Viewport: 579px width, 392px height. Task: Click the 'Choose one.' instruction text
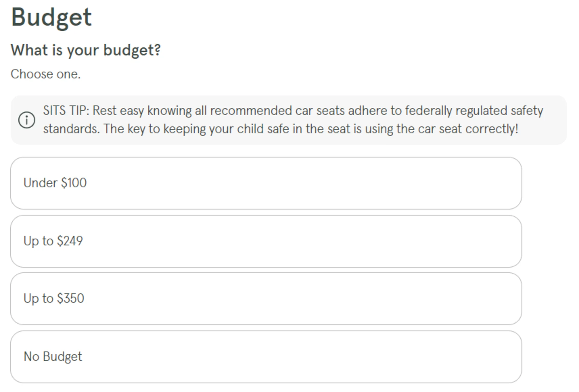46,74
